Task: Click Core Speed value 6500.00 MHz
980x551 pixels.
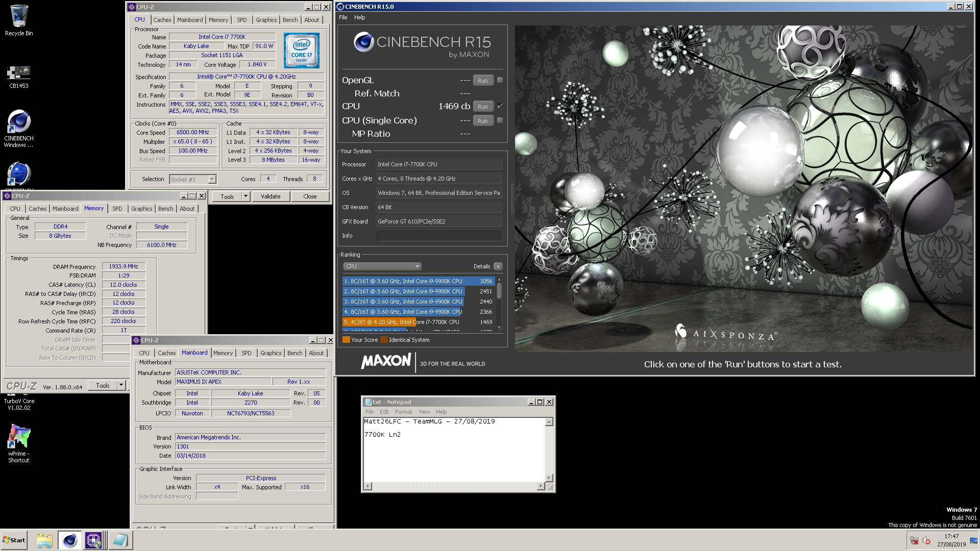Action: point(193,132)
